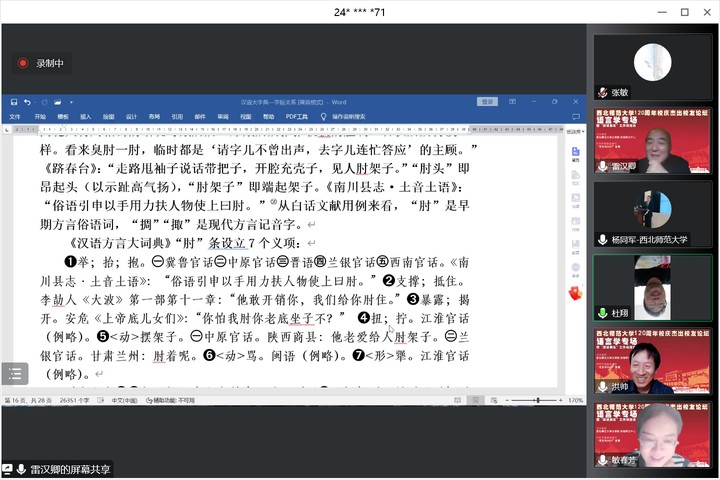This screenshot has height=480, width=720.
Task: Open the PDF工具 ribbon tab
Action: point(297,117)
